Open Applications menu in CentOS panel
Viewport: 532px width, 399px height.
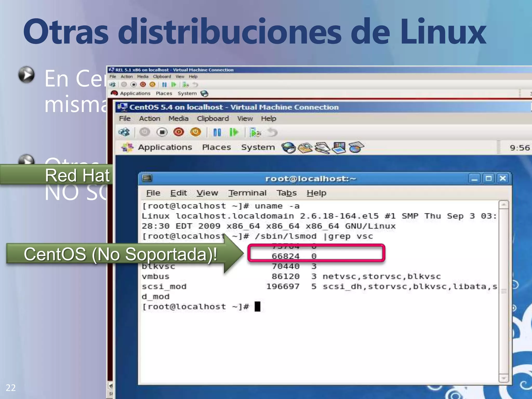click(x=165, y=147)
